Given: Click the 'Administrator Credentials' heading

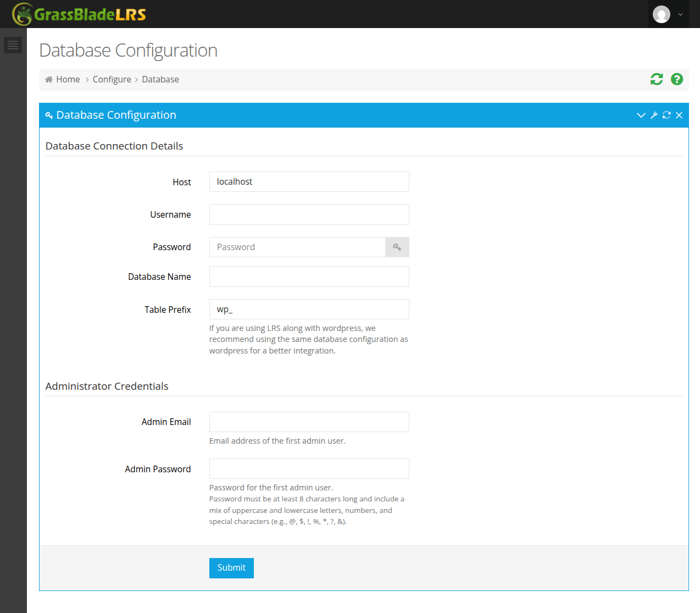Looking at the screenshot, I should [107, 386].
